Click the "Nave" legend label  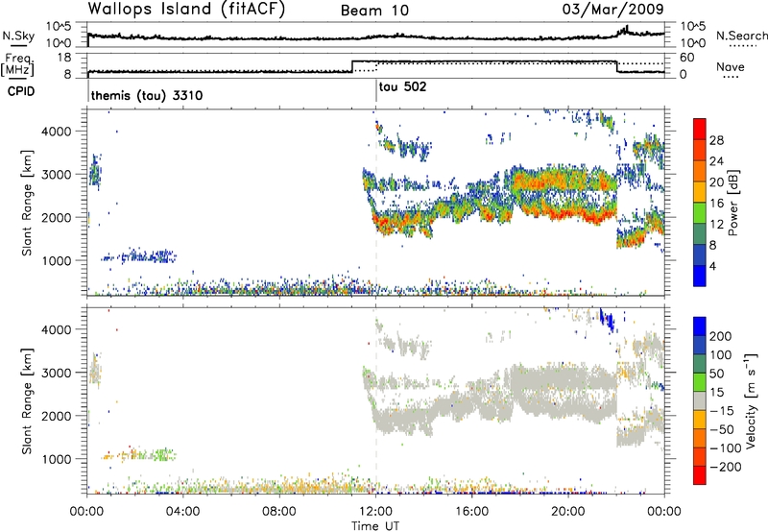click(731, 67)
